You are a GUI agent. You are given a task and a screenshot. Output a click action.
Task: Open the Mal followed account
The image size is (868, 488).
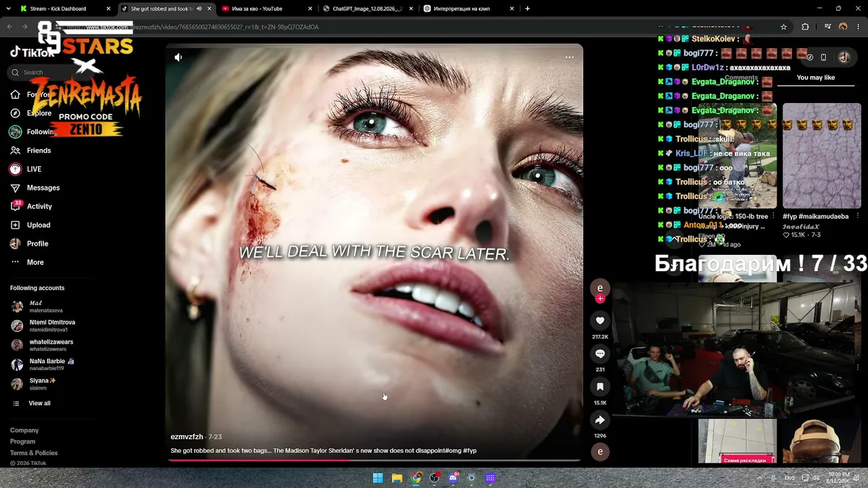[37, 306]
